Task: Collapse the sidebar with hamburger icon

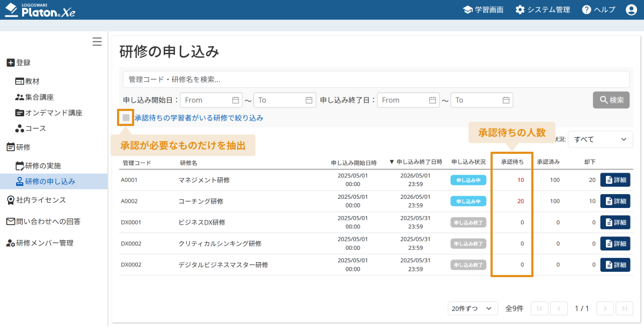Action: coord(97,42)
